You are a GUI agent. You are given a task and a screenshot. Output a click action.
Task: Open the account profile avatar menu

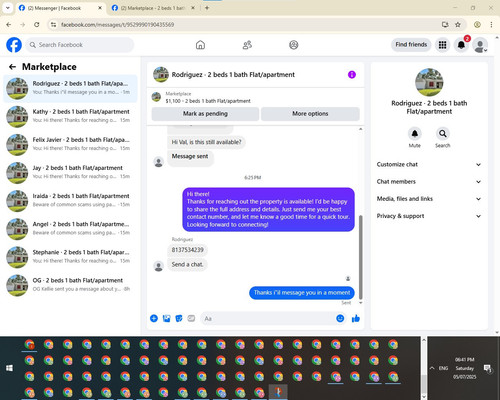tap(480, 45)
